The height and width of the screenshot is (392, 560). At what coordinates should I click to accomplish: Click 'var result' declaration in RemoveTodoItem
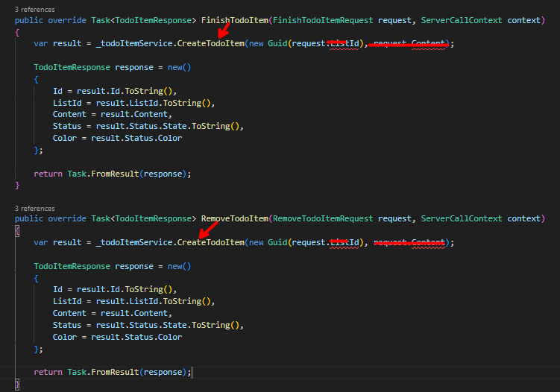tap(57, 242)
